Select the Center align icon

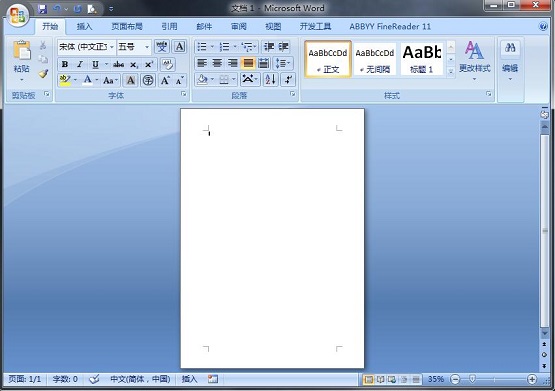point(217,63)
